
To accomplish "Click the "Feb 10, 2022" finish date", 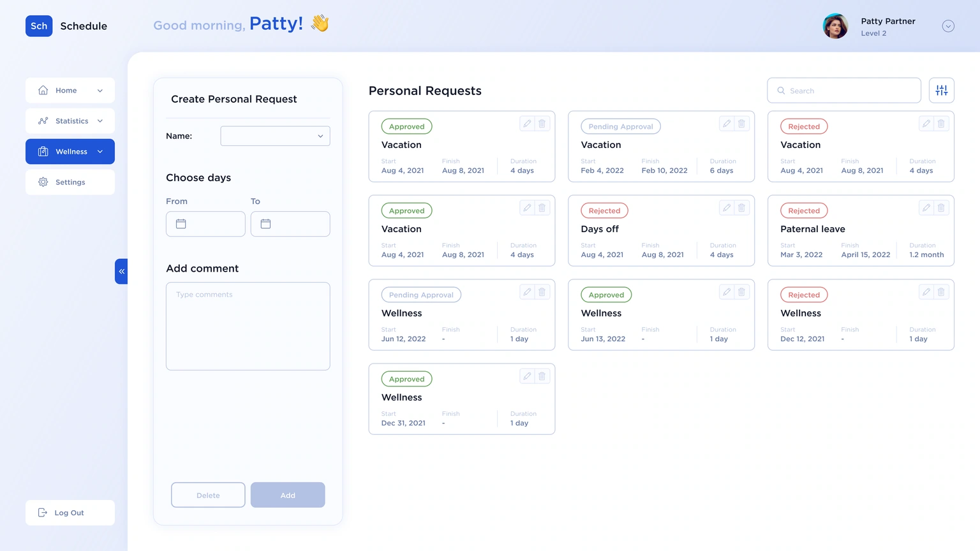I will tap(665, 170).
